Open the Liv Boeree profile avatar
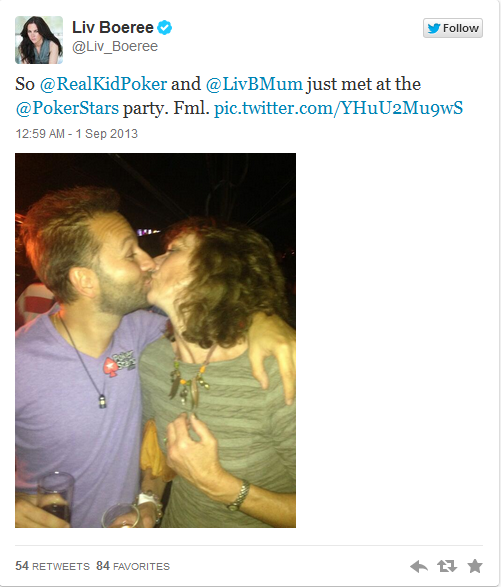501x587 pixels. click(39, 40)
